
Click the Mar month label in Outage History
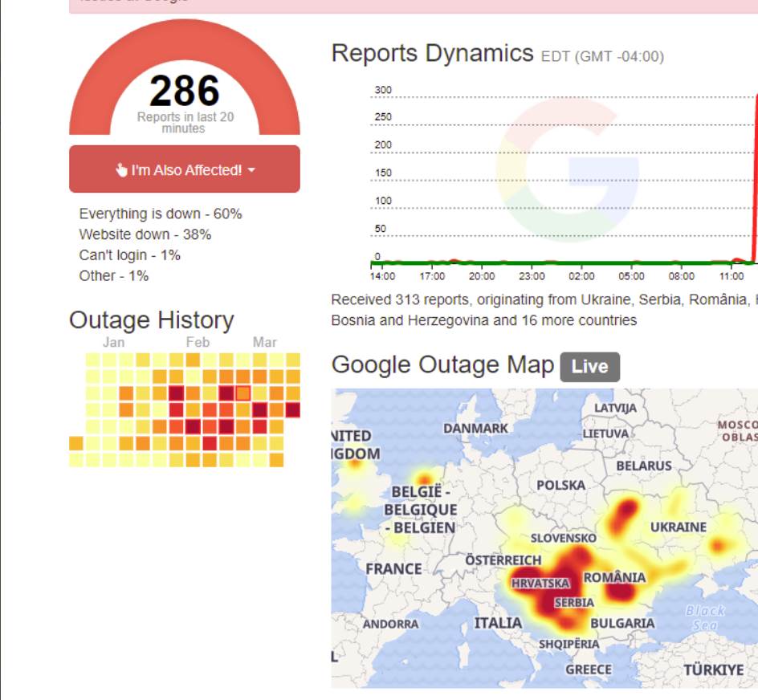(x=264, y=342)
